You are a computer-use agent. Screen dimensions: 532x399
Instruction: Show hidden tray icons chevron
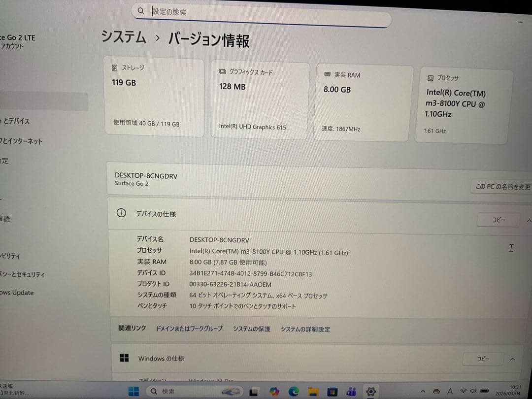tap(423, 392)
